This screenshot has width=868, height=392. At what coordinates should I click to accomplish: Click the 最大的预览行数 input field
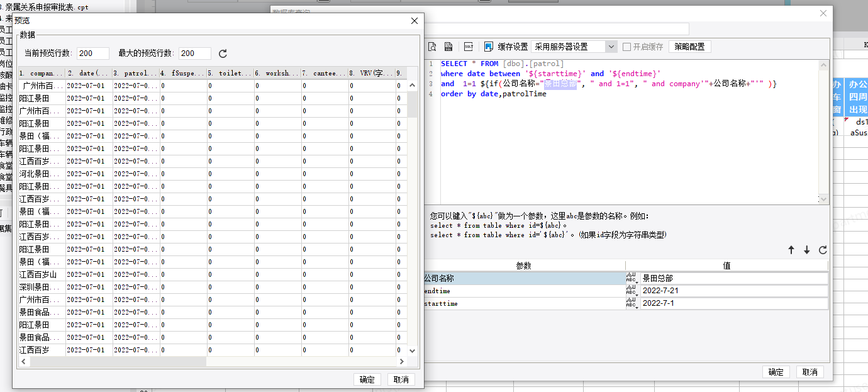coord(195,54)
